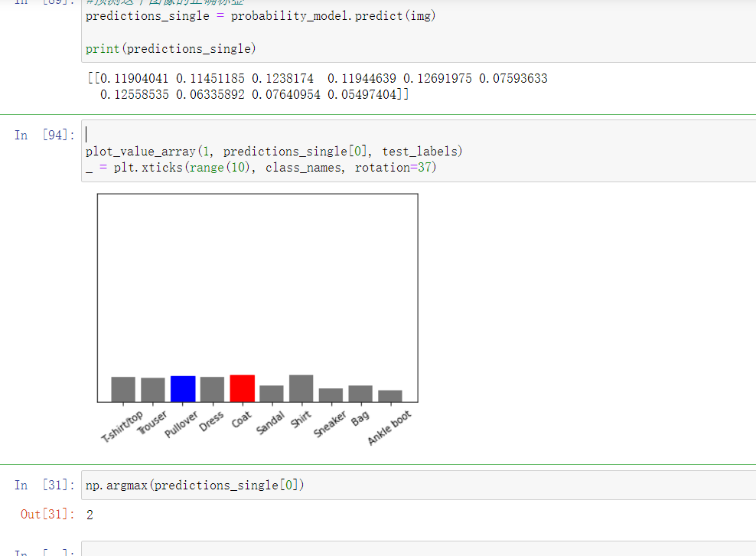The width and height of the screenshot is (756, 556).
Task: Click the printed predictions array output
Action: (318, 86)
